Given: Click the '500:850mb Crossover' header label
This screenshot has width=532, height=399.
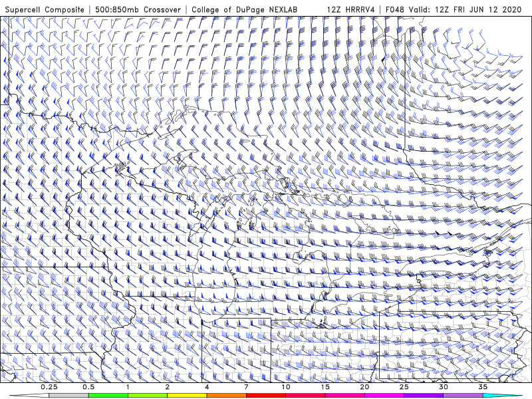Looking at the screenshot, I should coord(138,10).
